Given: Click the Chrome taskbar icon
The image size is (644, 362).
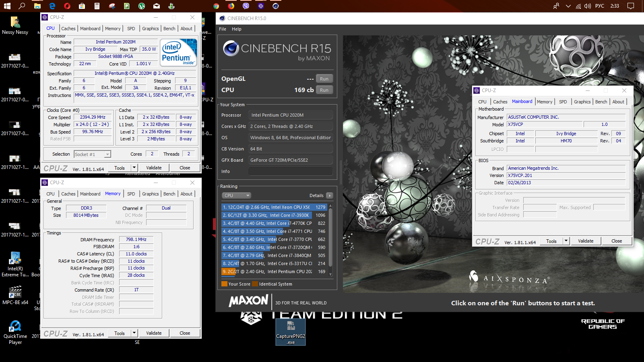Looking at the screenshot, I should click(216, 6).
